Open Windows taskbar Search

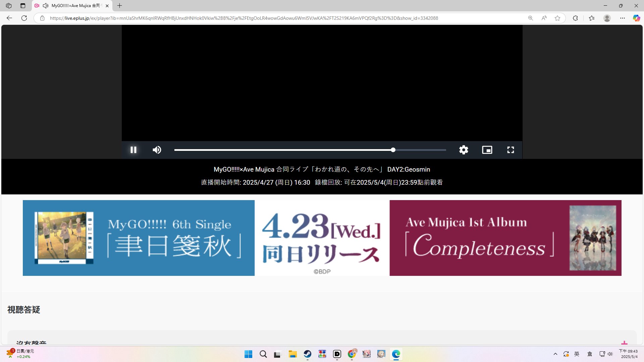[263, 354]
